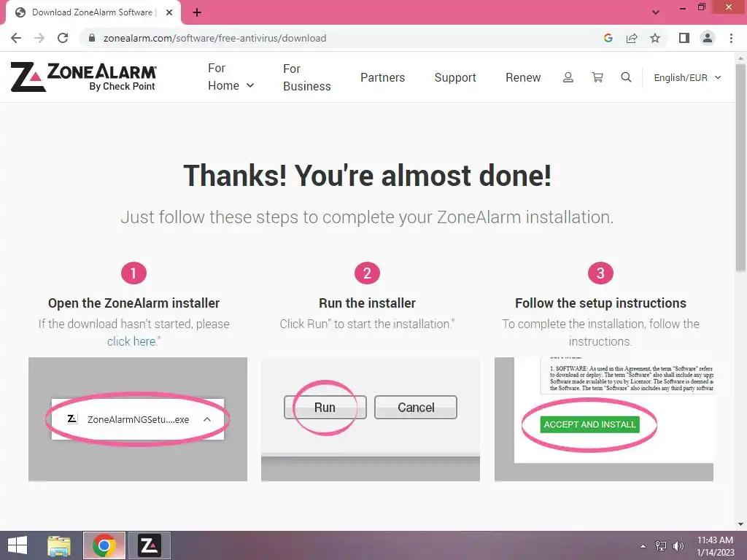Screen dimensions: 747x560
Task: Click the Run installer illustration image
Action: [x=370, y=419]
